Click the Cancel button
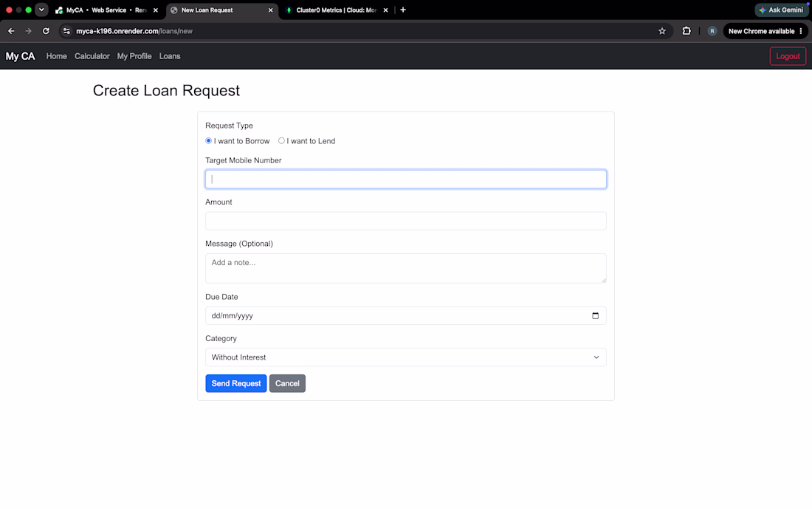Viewport: 812px width, 508px height. pyautogui.click(x=287, y=383)
